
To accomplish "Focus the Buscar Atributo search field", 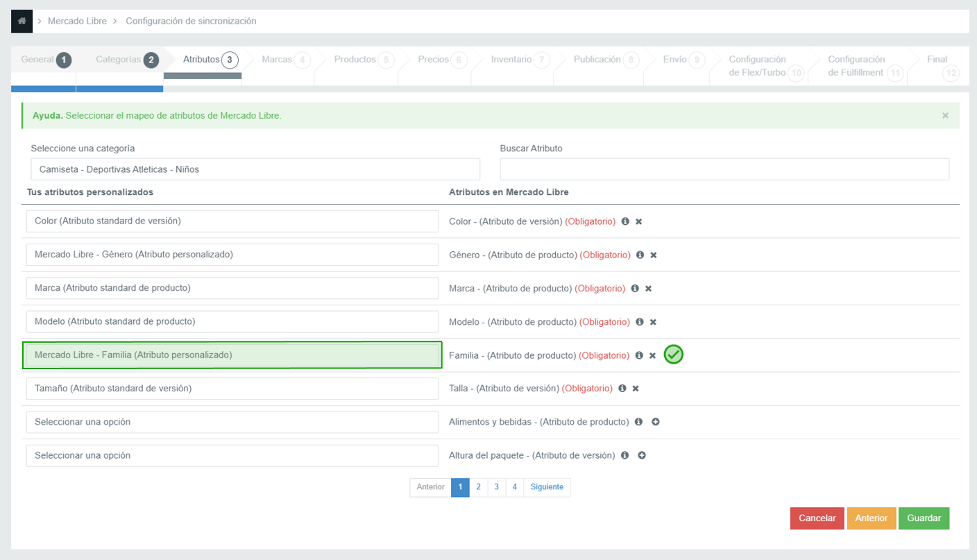I will click(x=724, y=169).
